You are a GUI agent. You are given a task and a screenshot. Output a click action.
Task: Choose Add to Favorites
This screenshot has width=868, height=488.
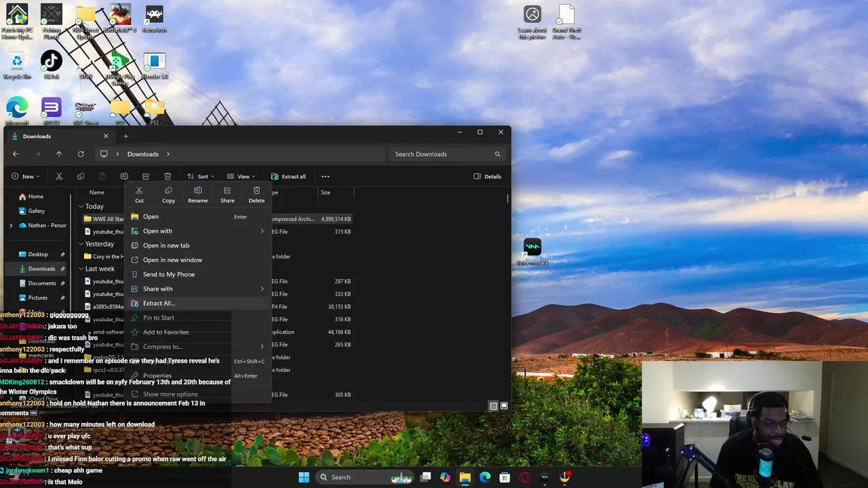[198, 332]
